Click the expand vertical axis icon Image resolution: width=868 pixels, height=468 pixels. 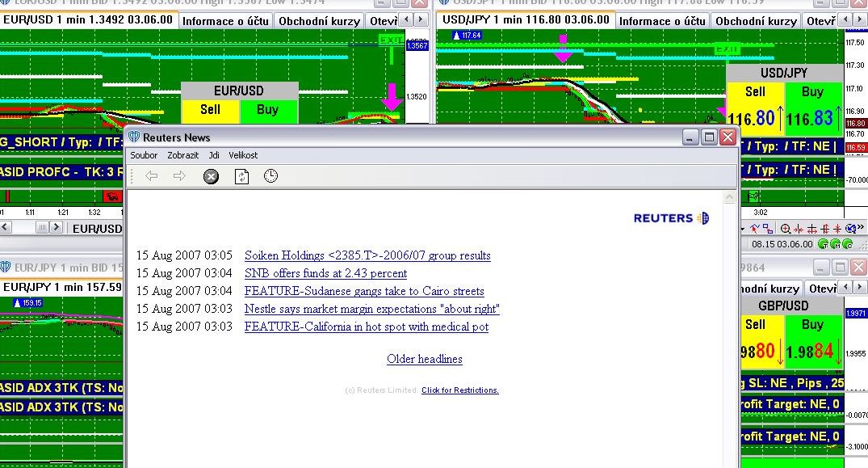click(x=825, y=228)
